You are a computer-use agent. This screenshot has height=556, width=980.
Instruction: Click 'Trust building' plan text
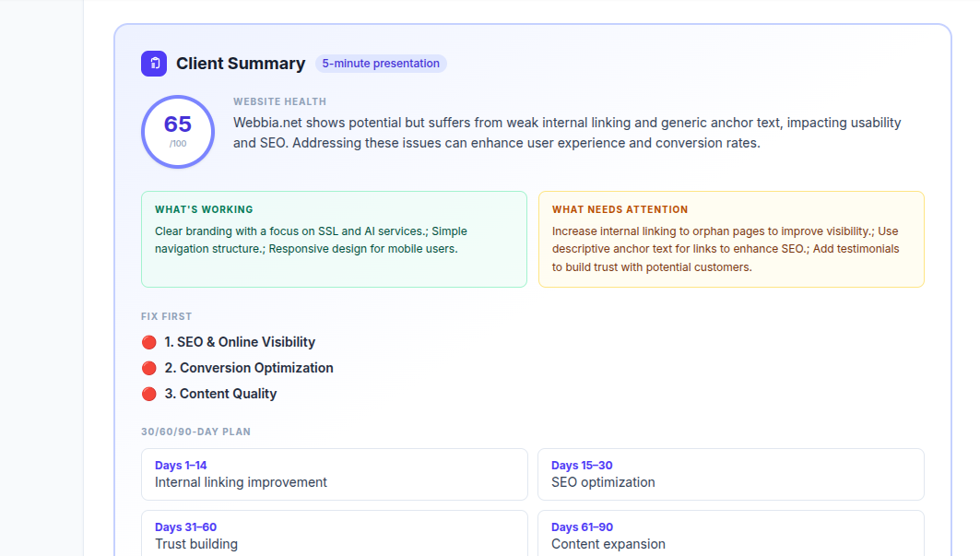196,544
